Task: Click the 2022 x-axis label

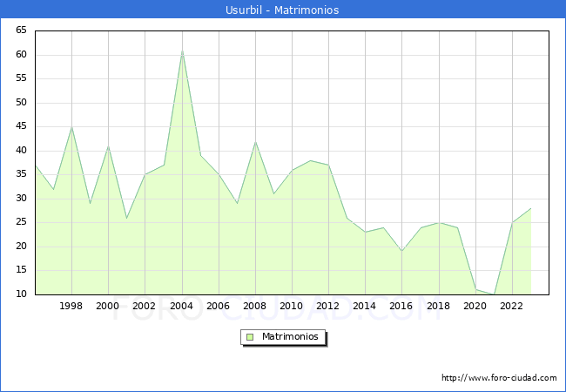Action: (x=512, y=306)
